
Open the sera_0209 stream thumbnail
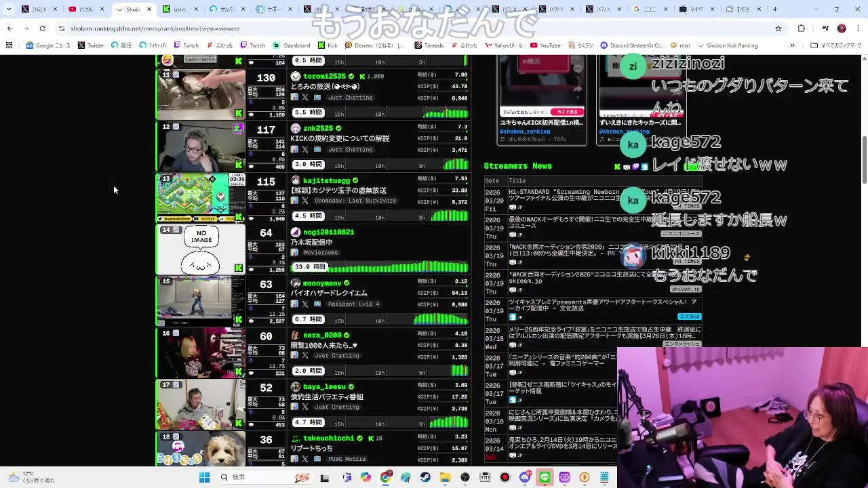pyautogui.click(x=201, y=352)
